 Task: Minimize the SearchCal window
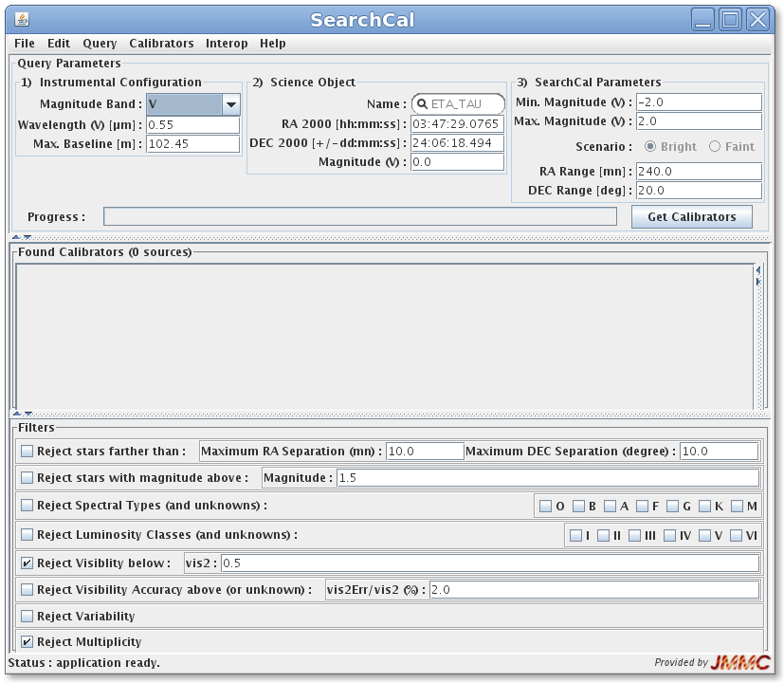tap(703, 20)
